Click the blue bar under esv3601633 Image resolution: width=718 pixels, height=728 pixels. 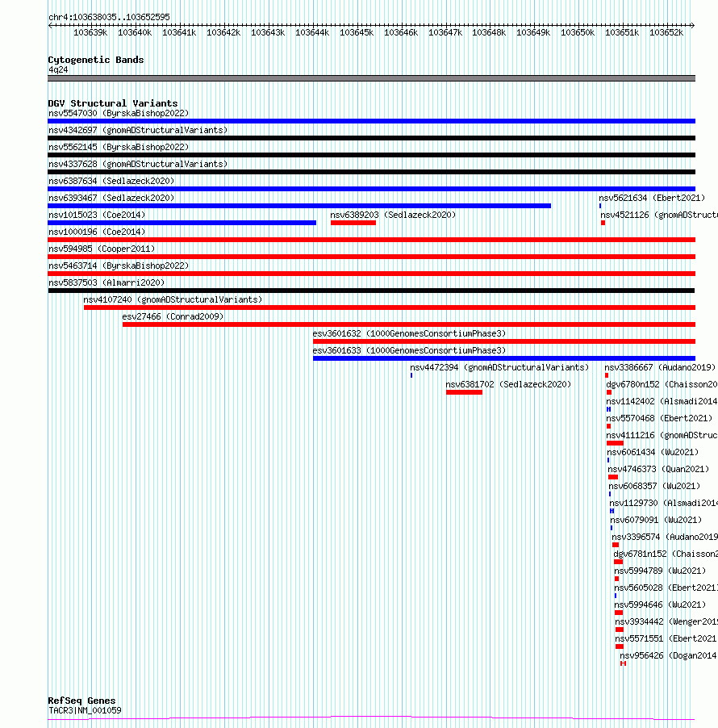504,358
